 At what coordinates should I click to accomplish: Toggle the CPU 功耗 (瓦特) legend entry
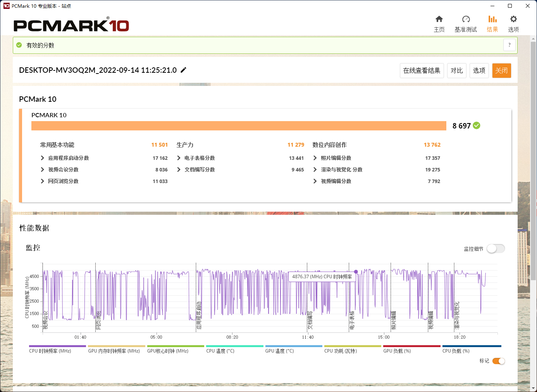(x=353, y=349)
